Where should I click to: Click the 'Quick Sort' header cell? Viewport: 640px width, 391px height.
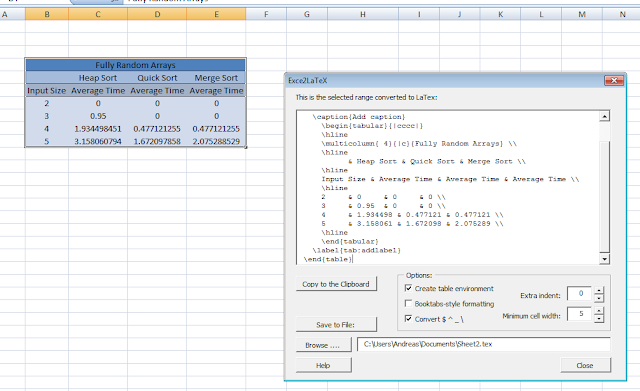pyautogui.click(x=157, y=78)
